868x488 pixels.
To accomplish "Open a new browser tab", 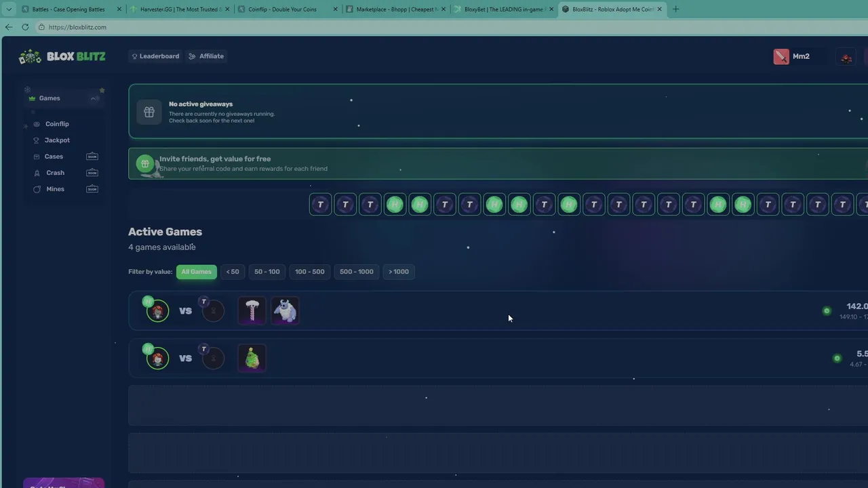I will (x=675, y=9).
